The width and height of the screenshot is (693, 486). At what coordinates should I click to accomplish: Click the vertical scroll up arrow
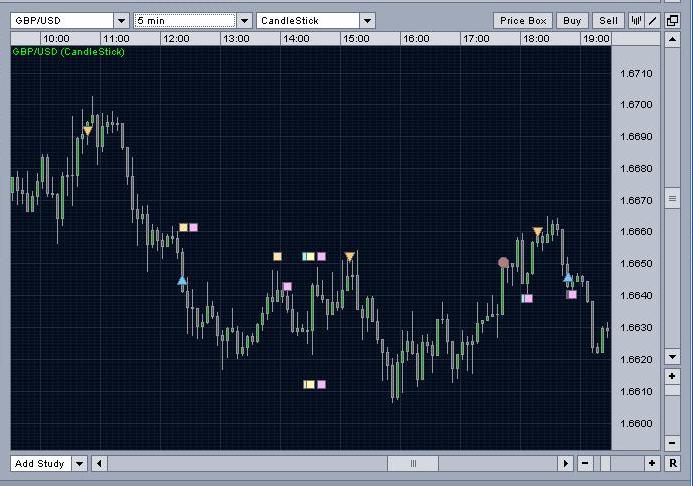click(672, 39)
